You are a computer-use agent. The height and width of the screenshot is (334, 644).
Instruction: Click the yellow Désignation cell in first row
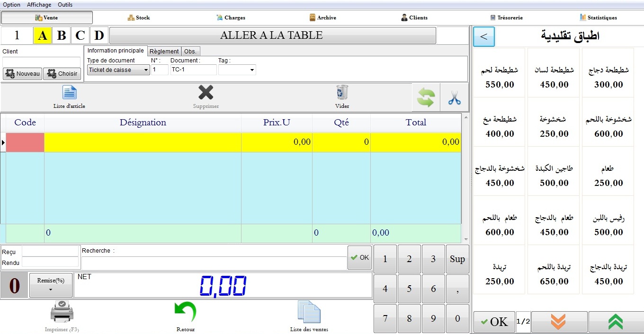tap(143, 142)
